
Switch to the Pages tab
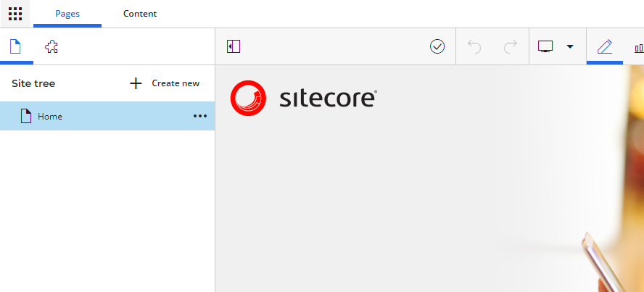pyautogui.click(x=67, y=14)
